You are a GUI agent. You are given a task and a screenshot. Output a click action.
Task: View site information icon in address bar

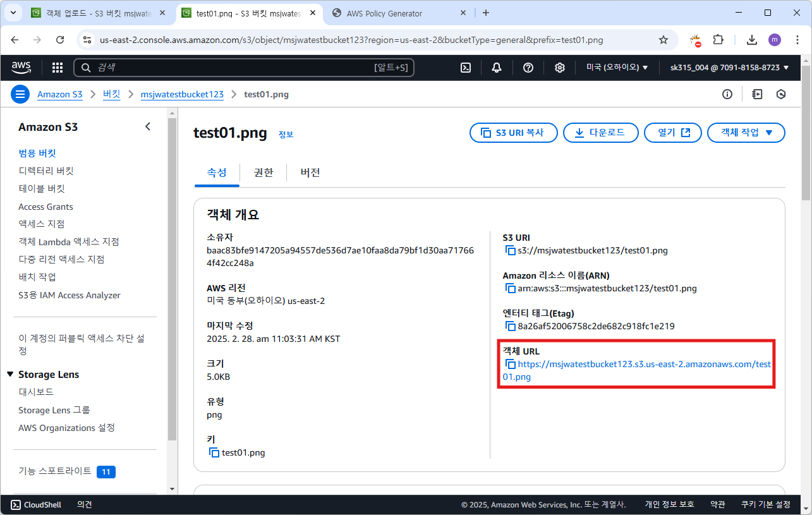88,40
